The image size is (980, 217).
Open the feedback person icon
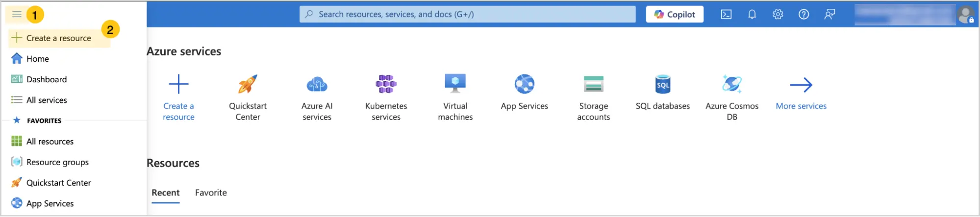[x=829, y=14]
